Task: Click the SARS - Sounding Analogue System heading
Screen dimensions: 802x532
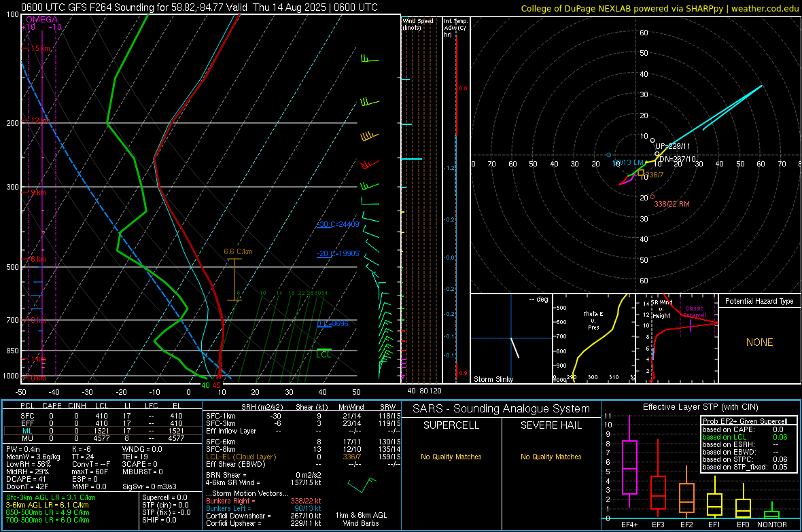Action: point(502,409)
